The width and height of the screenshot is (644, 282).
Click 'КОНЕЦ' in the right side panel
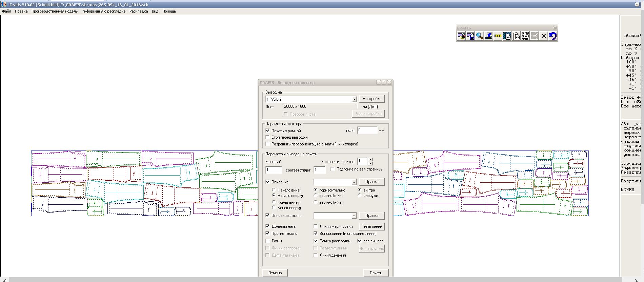pyautogui.click(x=627, y=190)
